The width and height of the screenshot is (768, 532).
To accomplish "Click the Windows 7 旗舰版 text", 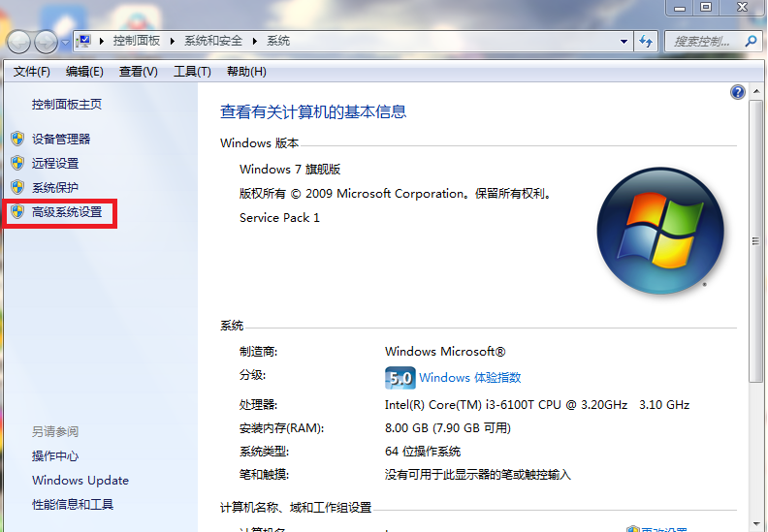I will (x=290, y=170).
